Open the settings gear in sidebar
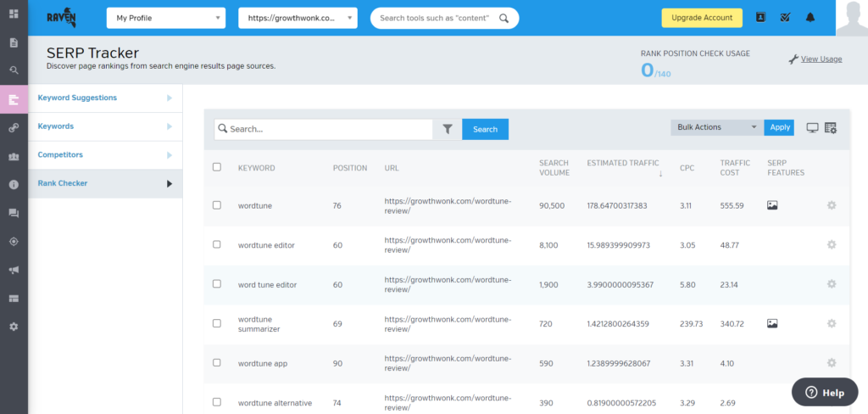Image resolution: width=868 pixels, height=414 pixels. (x=14, y=327)
